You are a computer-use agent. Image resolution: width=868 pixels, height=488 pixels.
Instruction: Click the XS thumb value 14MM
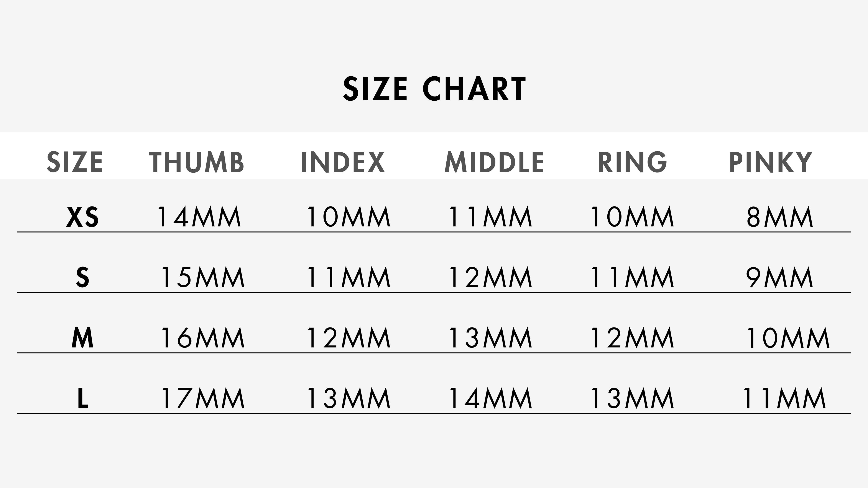tap(199, 217)
